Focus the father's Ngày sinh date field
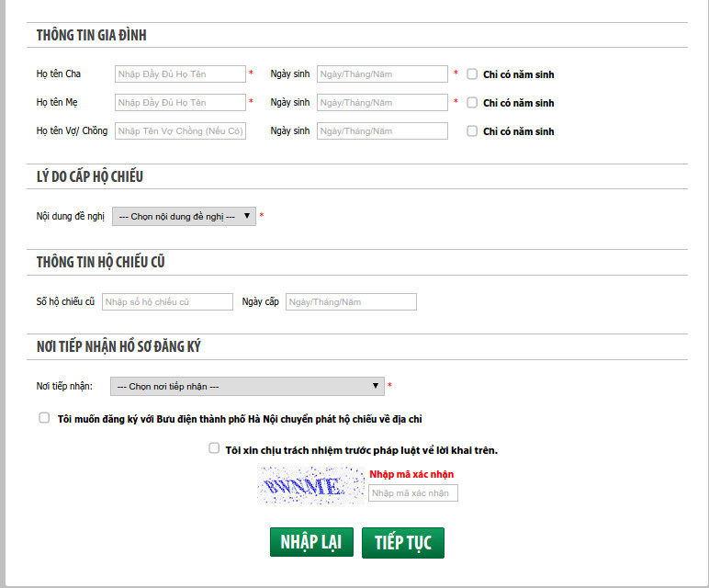The width and height of the screenshot is (709, 588). (x=382, y=74)
